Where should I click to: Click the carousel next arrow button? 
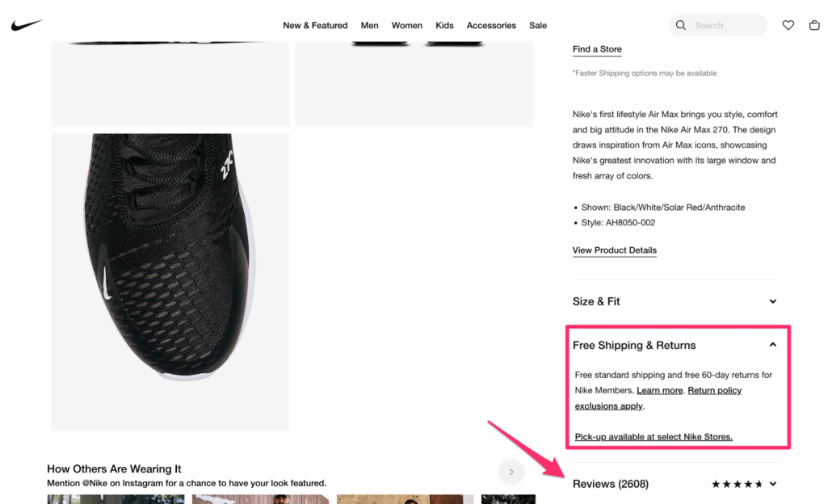[511, 471]
